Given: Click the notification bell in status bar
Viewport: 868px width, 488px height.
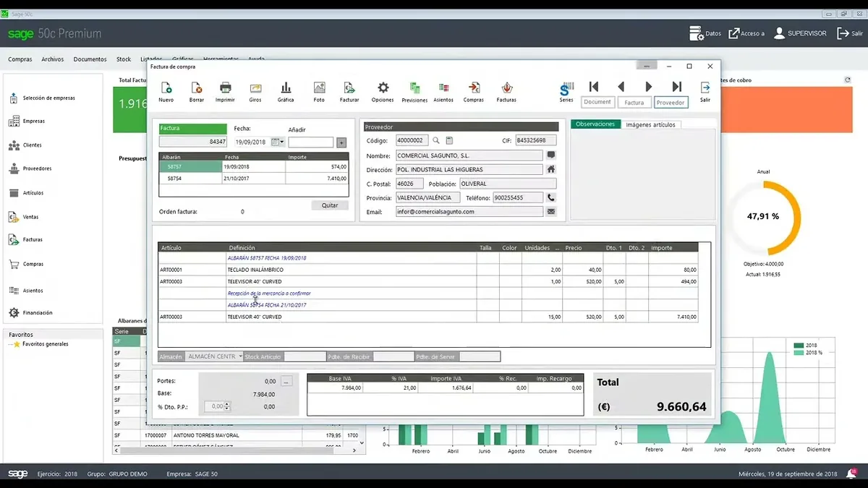Looking at the screenshot, I should pyautogui.click(x=851, y=474).
